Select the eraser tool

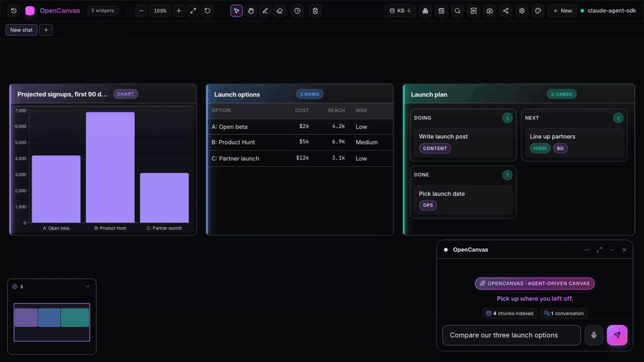[x=280, y=11]
